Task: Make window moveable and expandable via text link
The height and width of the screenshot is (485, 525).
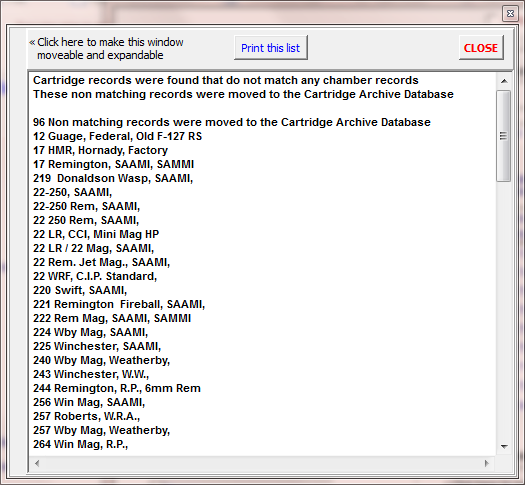Action: (x=106, y=48)
